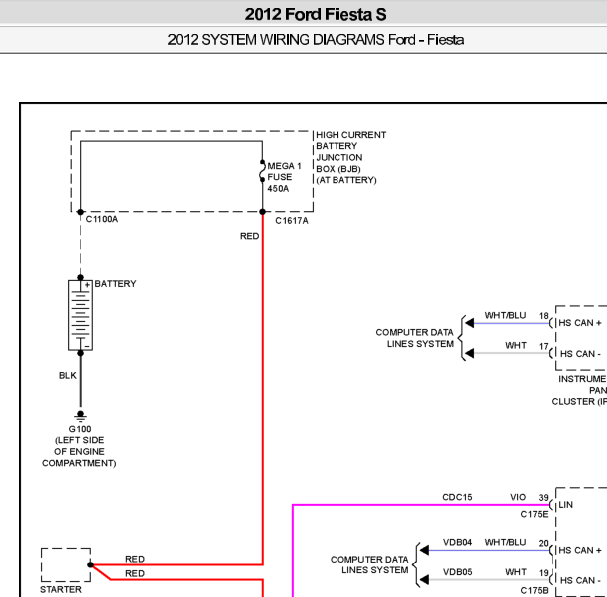The image size is (607, 597).
Task: Click the C1100A connector dot
Action: tap(81, 212)
